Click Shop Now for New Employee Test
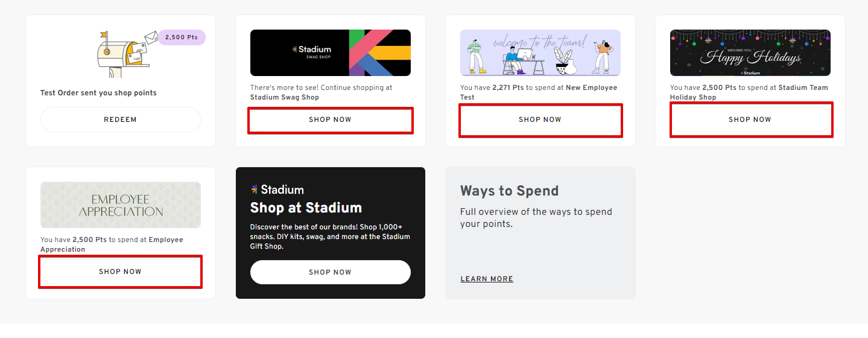This screenshot has height=338, width=868. (540, 120)
